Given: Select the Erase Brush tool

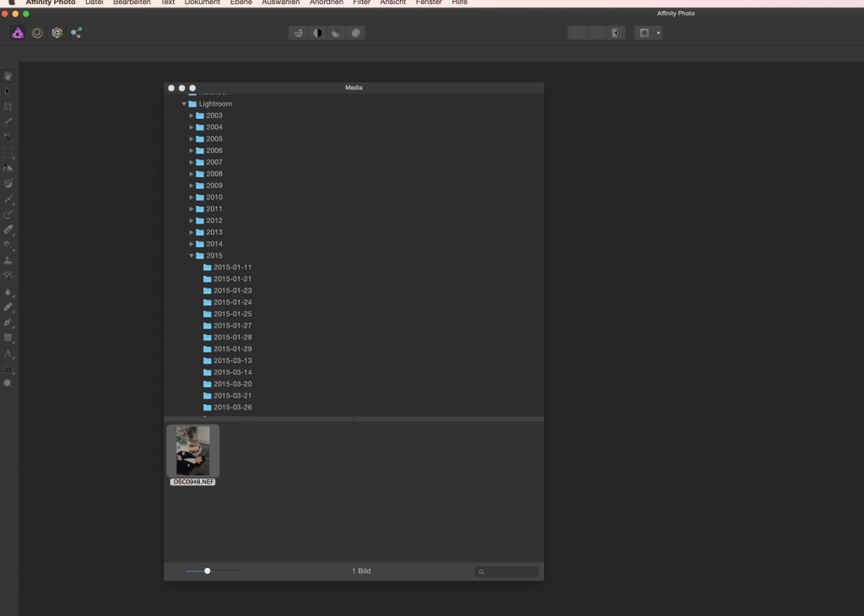Looking at the screenshot, I should [x=8, y=230].
